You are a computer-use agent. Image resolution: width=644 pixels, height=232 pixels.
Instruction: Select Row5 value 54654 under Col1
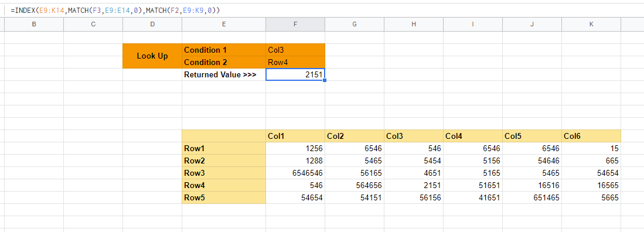[295, 197]
